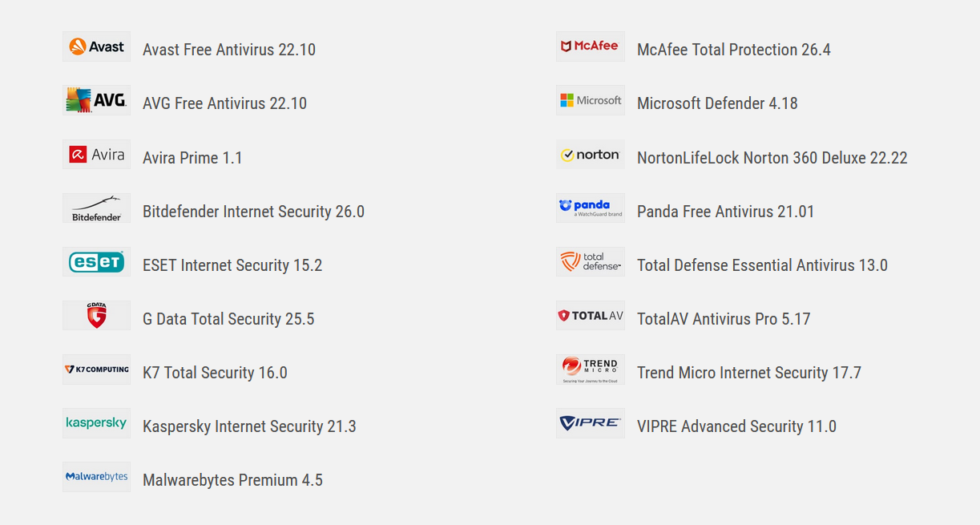The width and height of the screenshot is (980, 525).
Task: Open the Trend Micro logo
Action: point(591,370)
